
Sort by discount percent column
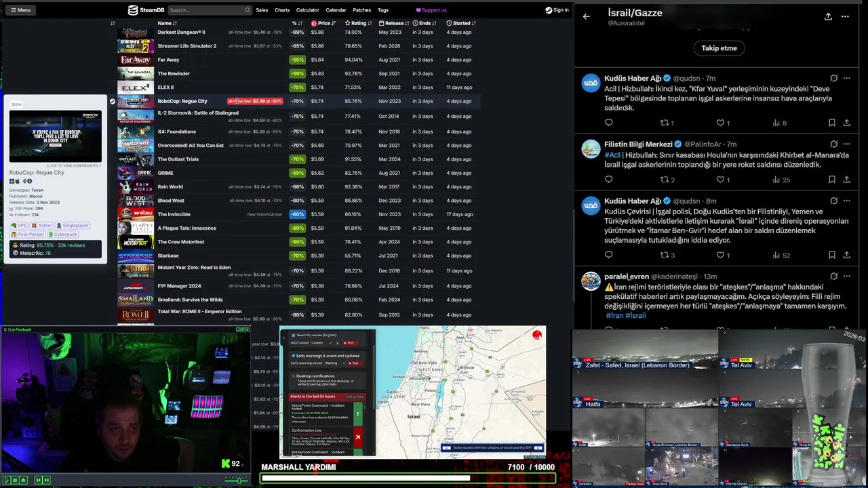coord(297,23)
